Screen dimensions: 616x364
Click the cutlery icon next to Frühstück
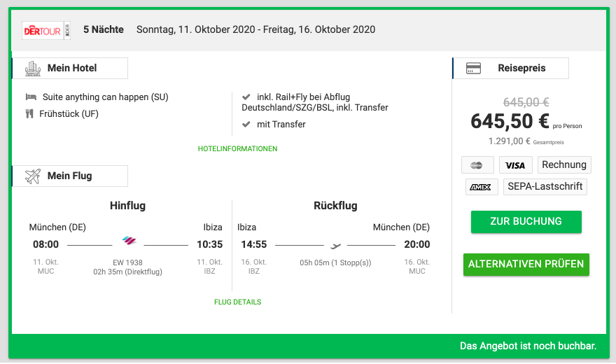[x=29, y=114]
